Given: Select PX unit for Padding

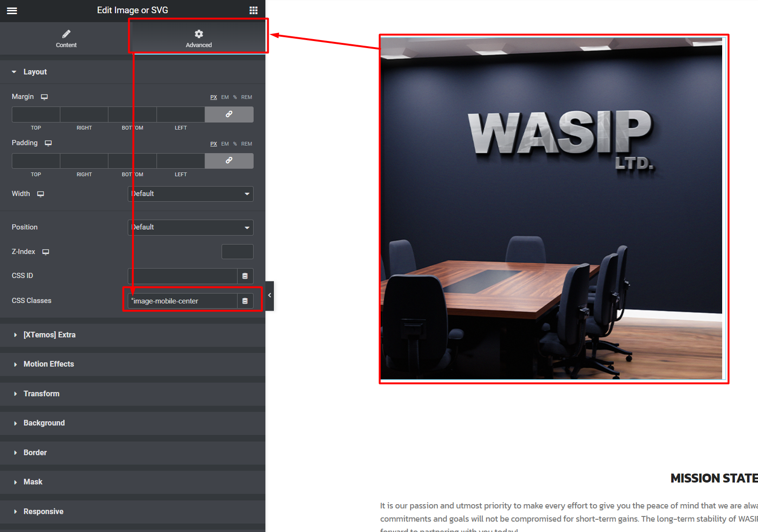Looking at the screenshot, I should (x=214, y=144).
